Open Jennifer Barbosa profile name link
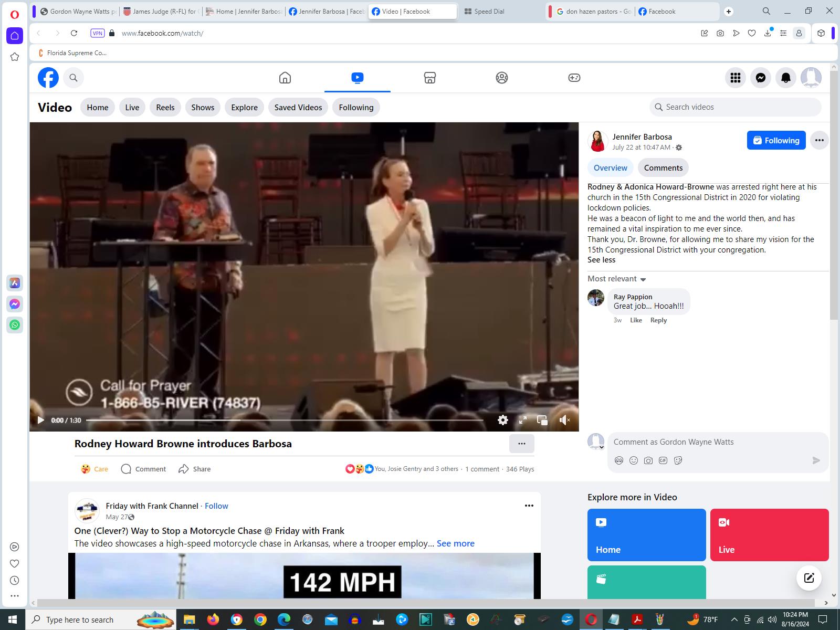Viewport: 840px width, 630px height. [x=642, y=136]
